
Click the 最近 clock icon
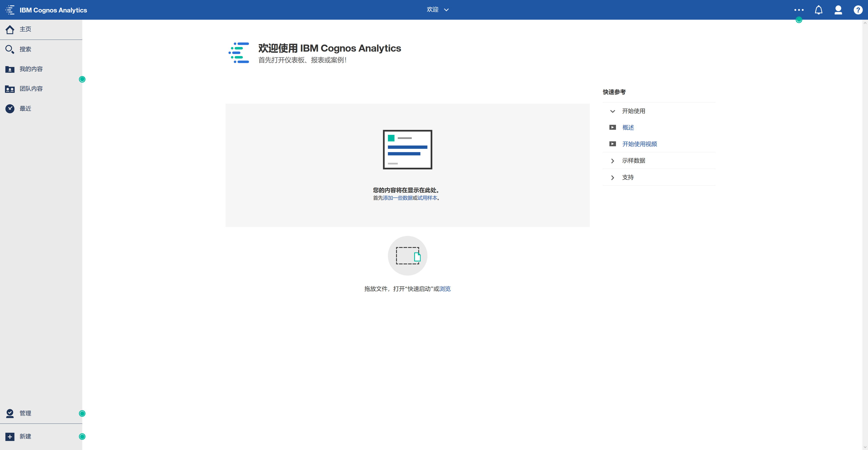coord(10,109)
